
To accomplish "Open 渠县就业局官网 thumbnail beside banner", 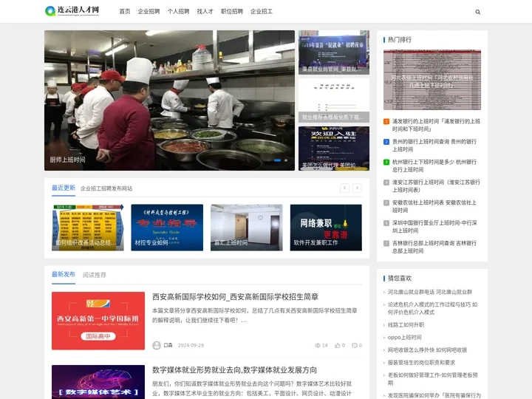I will tap(334, 52).
